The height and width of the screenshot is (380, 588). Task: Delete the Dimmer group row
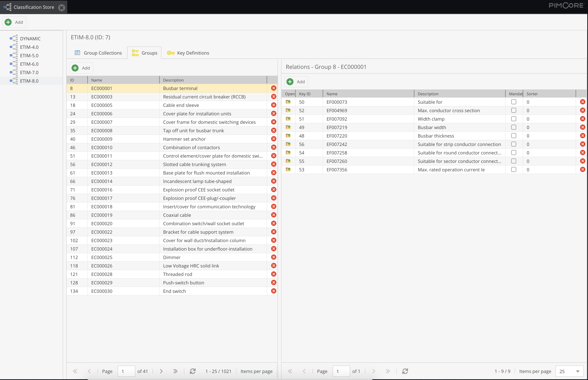[x=274, y=257]
